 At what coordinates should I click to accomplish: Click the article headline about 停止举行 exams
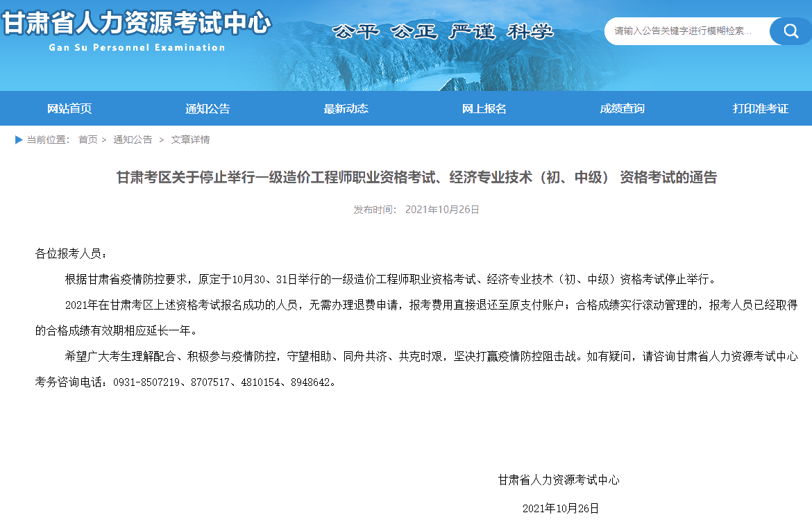[x=416, y=178]
